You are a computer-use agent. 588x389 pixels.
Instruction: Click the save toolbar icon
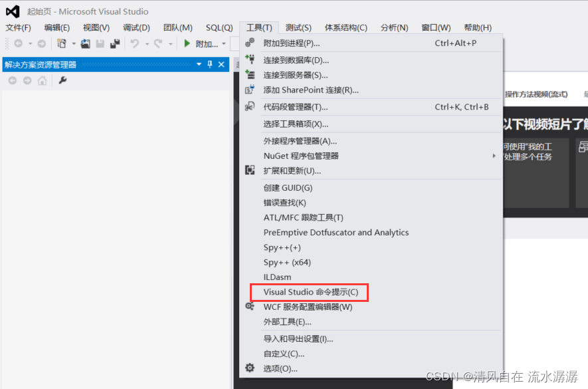[100, 44]
